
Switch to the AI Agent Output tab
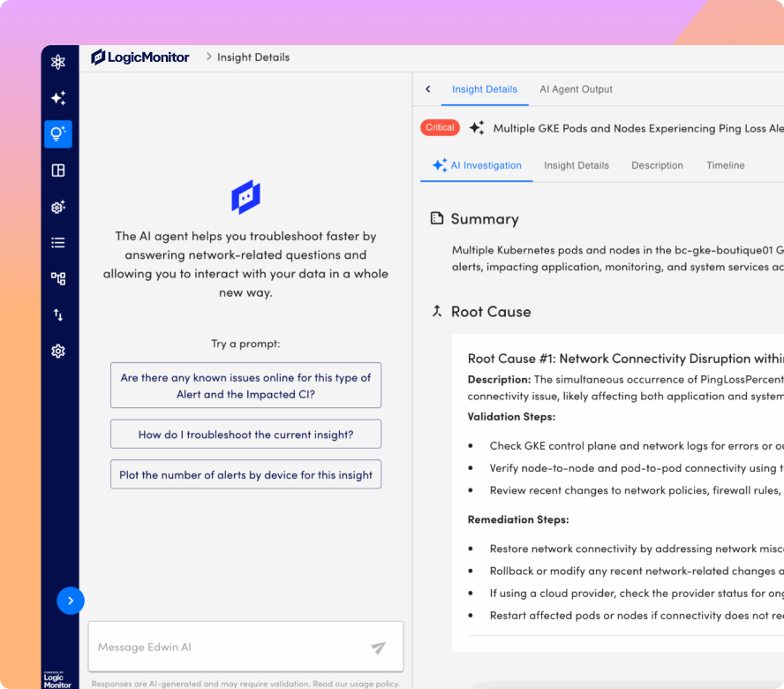[x=576, y=89]
